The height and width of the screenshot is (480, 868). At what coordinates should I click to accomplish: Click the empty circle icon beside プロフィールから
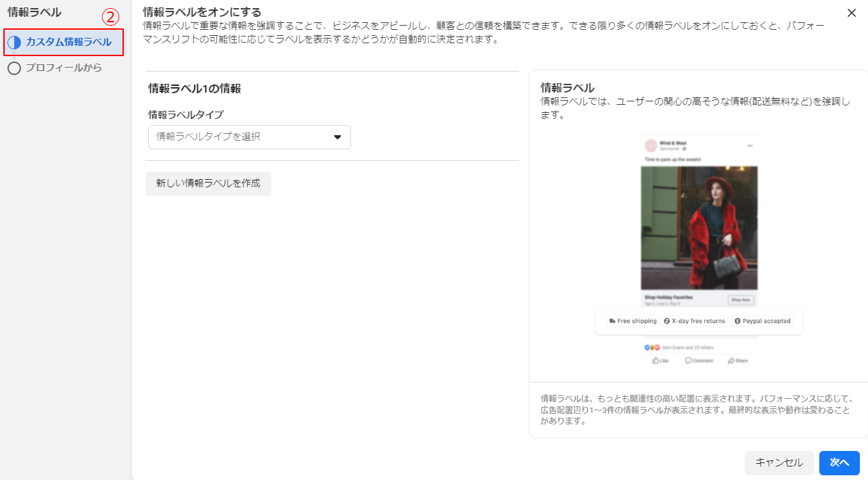14,68
